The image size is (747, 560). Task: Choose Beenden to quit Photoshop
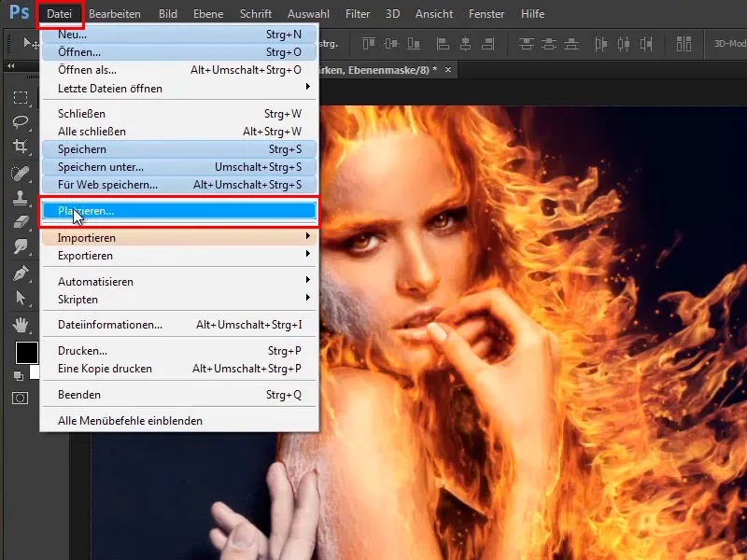tap(179, 395)
